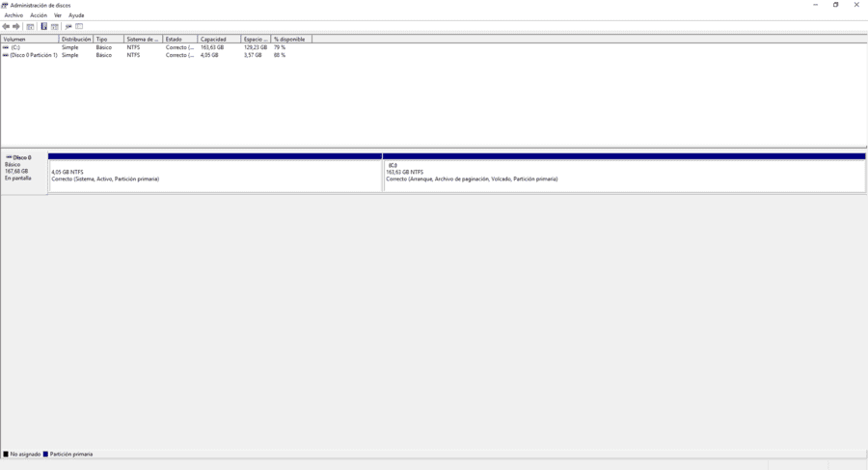The width and height of the screenshot is (868, 470).
Task: Open the Ver menu
Action: [58, 15]
